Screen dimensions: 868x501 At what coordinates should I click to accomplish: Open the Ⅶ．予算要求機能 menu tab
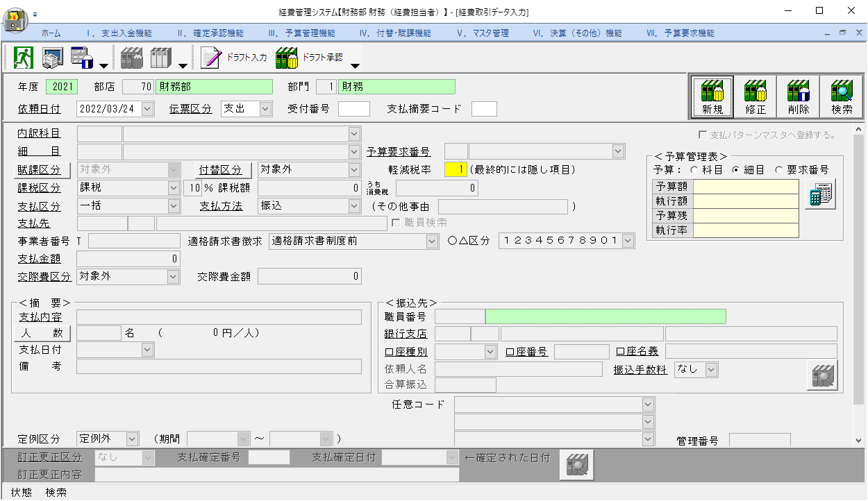pyautogui.click(x=680, y=33)
